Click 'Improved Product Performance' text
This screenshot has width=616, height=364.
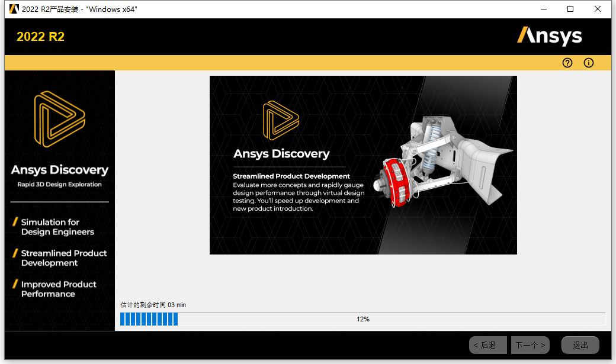(x=59, y=289)
